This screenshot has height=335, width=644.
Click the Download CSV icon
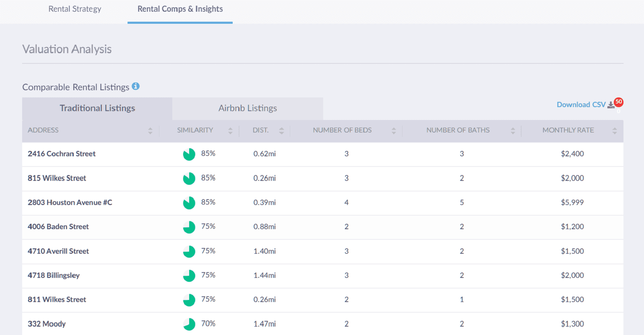[x=611, y=105]
